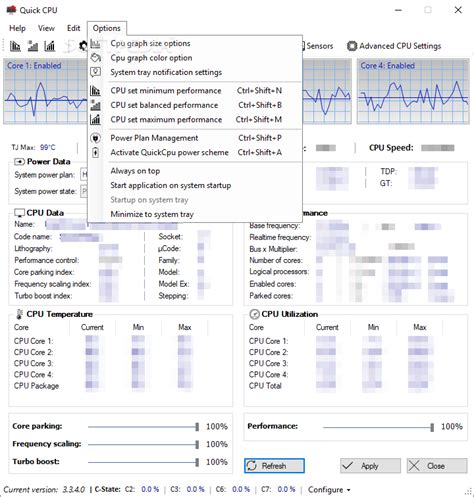Screen dimensions: 474x497
Task: Open the Help menu
Action: [17, 28]
